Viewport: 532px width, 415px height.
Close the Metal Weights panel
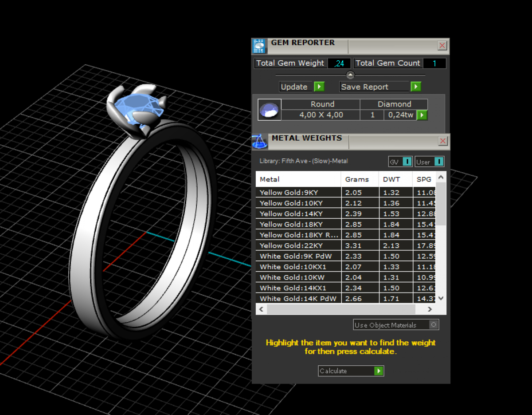pyautogui.click(x=442, y=141)
